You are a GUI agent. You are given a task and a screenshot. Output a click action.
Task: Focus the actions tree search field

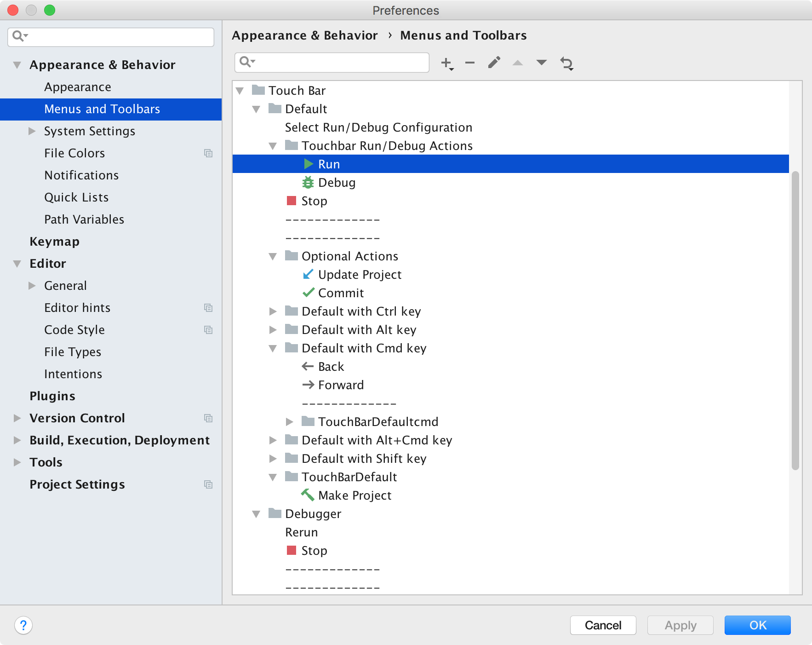[x=332, y=62]
